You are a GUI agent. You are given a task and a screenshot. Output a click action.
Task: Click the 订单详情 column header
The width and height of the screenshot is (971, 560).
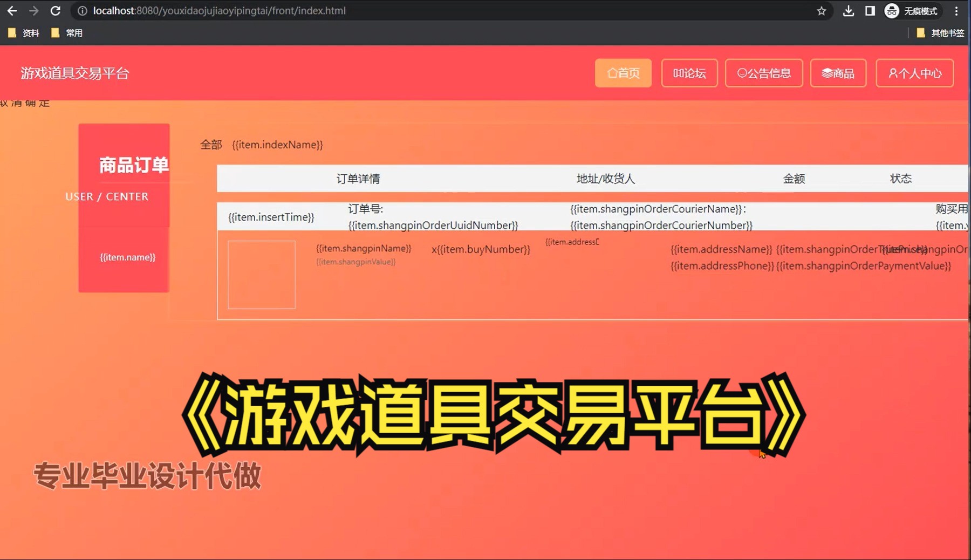click(358, 179)
